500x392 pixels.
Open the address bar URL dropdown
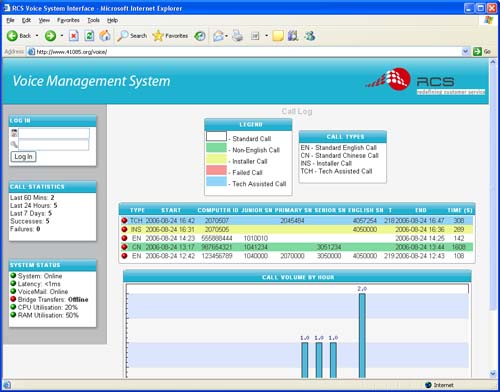tap(466, 52)
